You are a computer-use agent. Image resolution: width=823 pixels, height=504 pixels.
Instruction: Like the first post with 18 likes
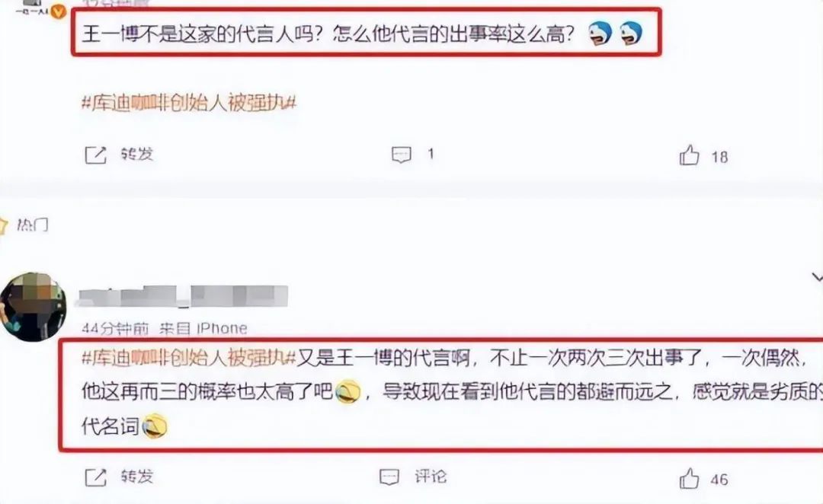pyautogui.click(x=689, y=155)
